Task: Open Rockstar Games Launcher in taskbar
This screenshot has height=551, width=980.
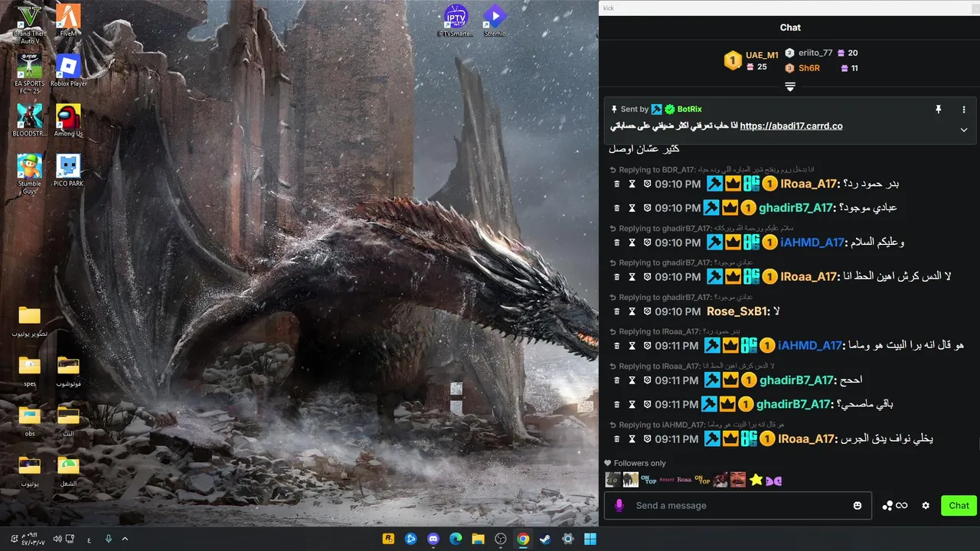Action: (389, 539)
